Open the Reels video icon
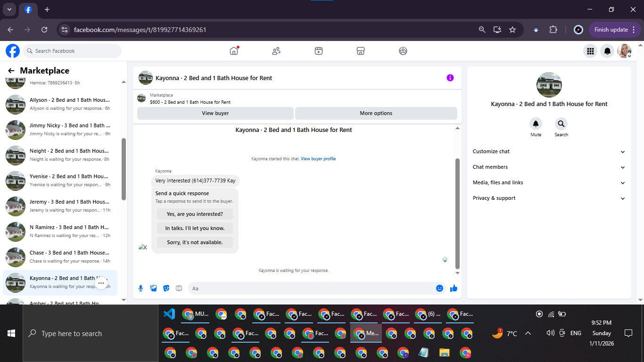 (x=319, y=51)
